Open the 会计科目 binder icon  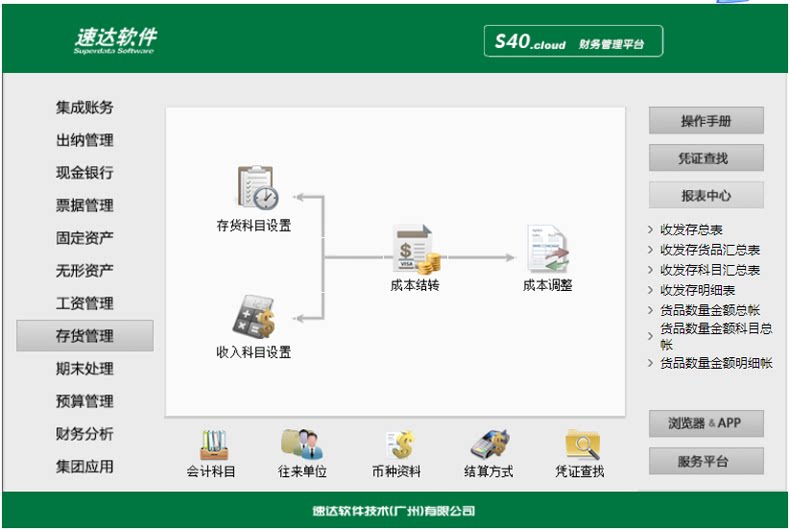[x=214, y=444]
